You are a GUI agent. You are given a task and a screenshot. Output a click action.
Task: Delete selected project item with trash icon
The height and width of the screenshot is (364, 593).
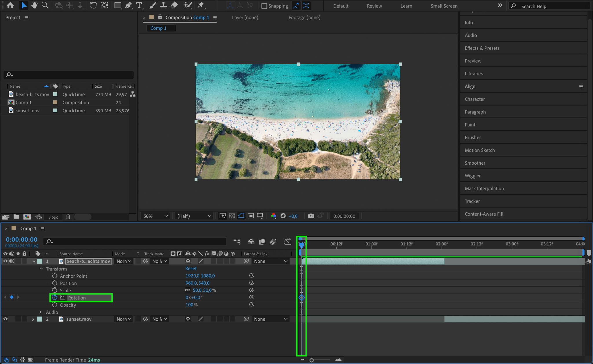coord(68,217)
